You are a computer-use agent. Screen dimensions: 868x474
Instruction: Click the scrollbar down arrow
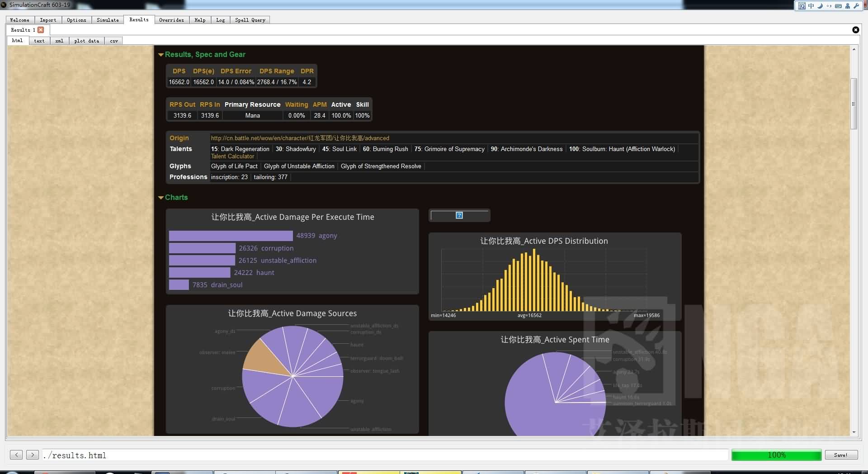click(854, 432)
